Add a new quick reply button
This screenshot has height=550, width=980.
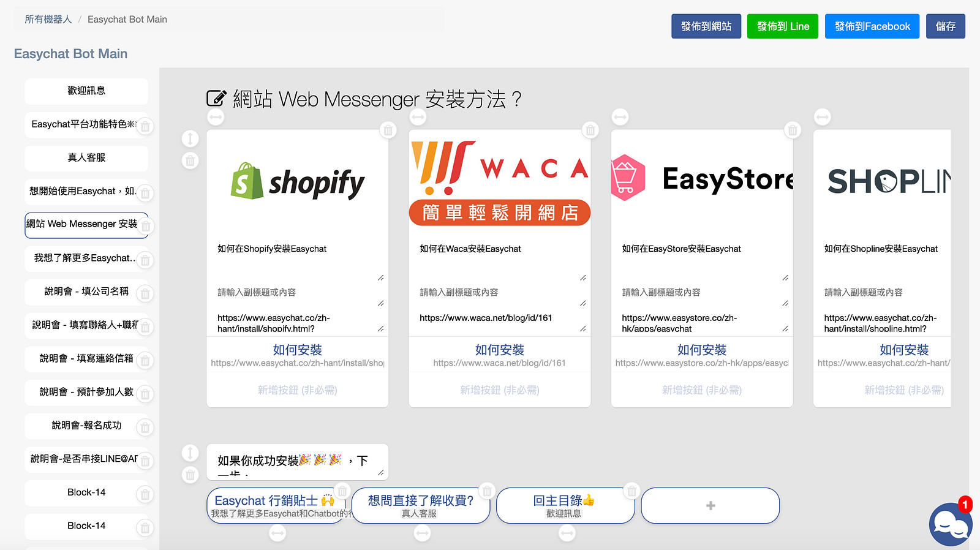710,506
